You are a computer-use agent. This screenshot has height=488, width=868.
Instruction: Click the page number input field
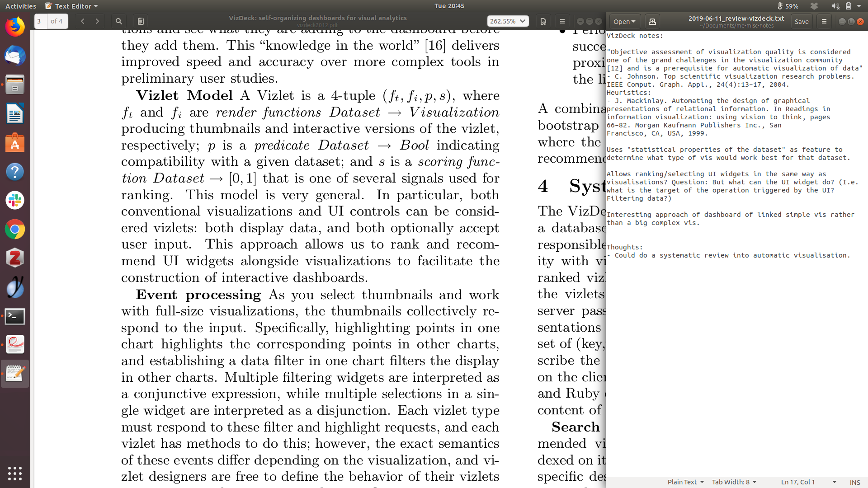point(41,21)
